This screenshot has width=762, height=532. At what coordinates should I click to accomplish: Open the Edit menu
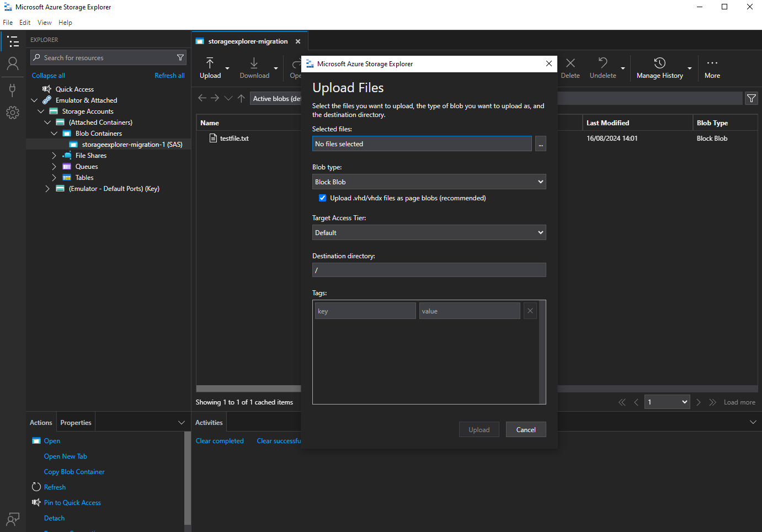click(x=25, y=23)
